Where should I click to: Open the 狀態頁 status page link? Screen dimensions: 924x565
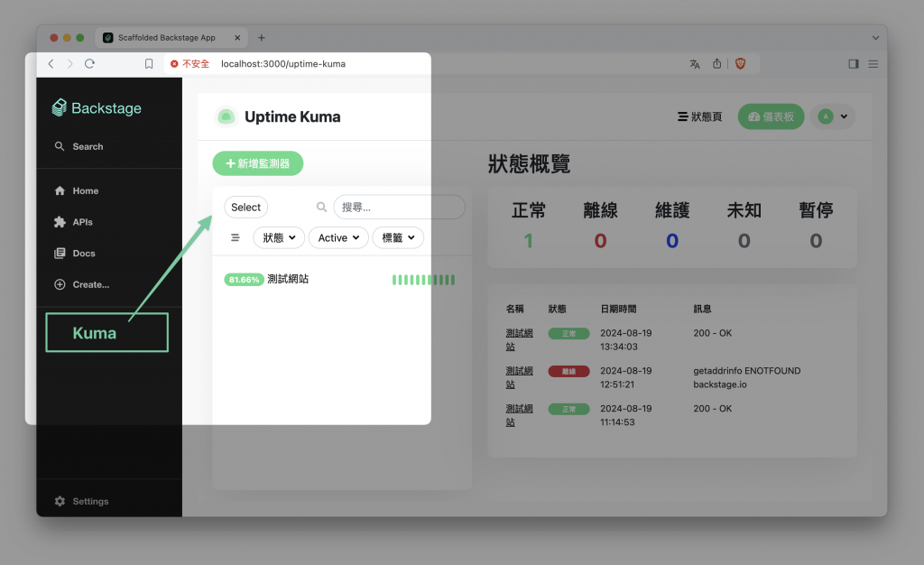699,116
